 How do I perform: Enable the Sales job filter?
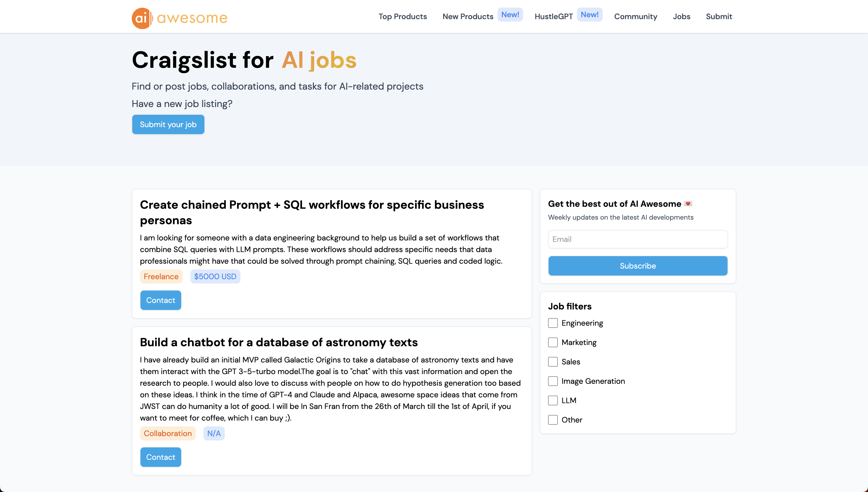553,361
